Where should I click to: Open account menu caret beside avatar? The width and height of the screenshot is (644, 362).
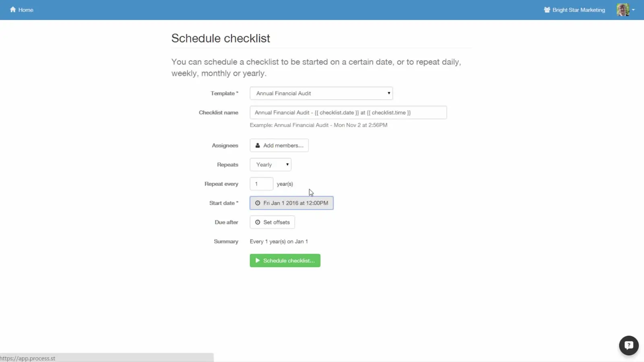633,10
